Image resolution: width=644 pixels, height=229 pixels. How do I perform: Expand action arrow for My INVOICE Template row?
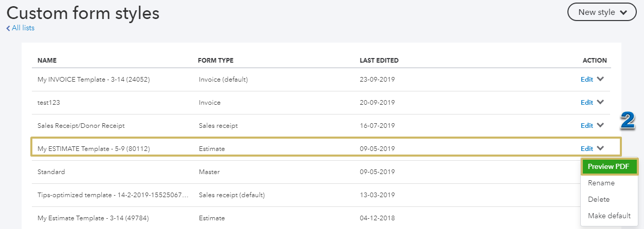click(x=600, y=79)
